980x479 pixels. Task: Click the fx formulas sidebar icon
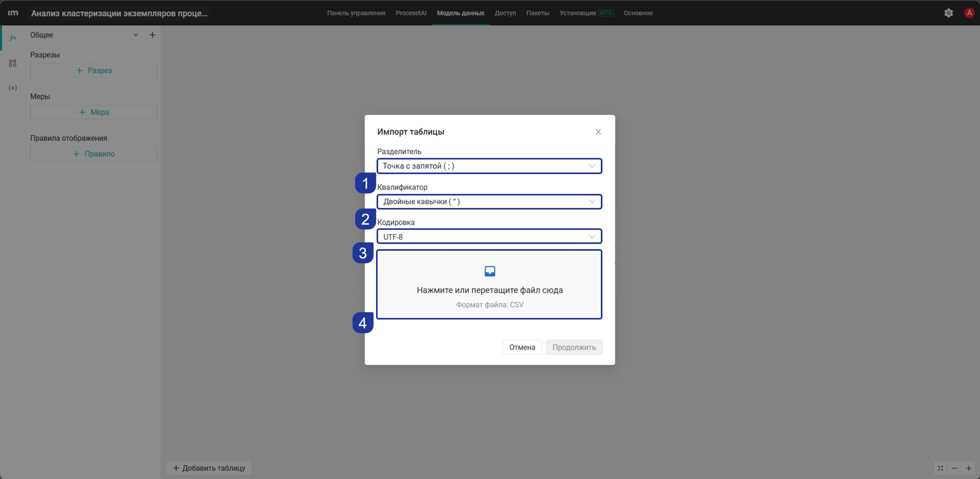pos(13,38)
